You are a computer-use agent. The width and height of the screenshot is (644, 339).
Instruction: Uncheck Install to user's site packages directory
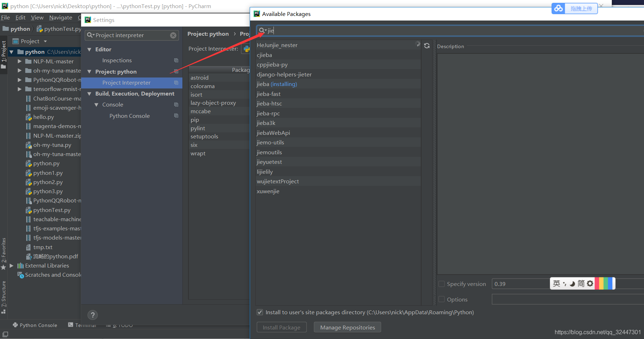tap(260, 312)
